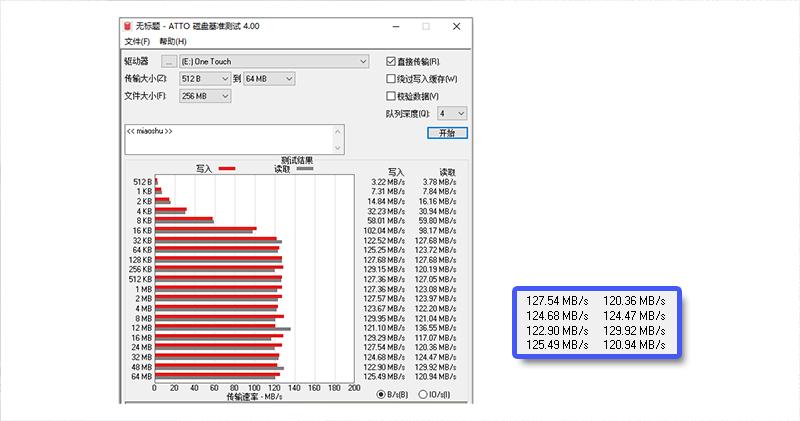Open the 文件(F) menu
800x421 pixels.
coord(137,41)
